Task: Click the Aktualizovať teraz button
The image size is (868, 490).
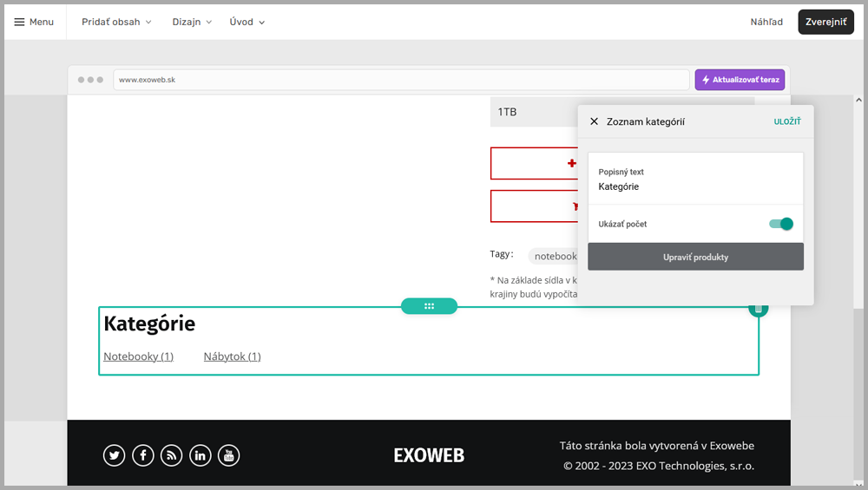Action: point(740,80)
